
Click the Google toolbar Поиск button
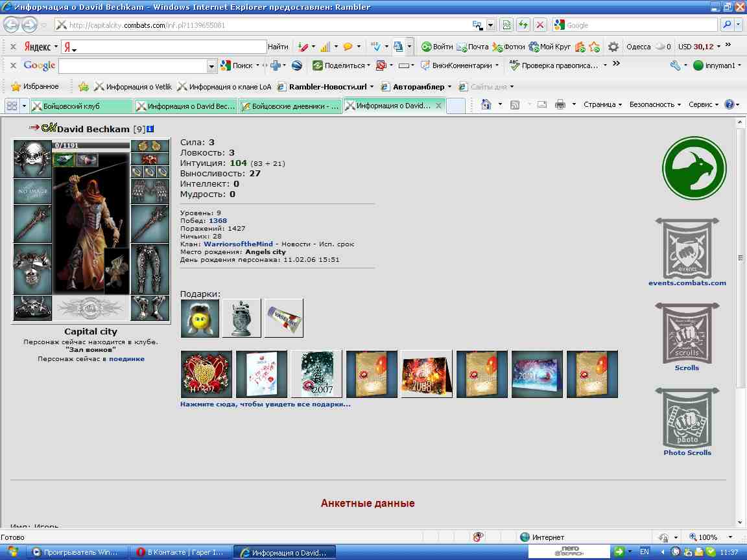[x=237, y=65]
